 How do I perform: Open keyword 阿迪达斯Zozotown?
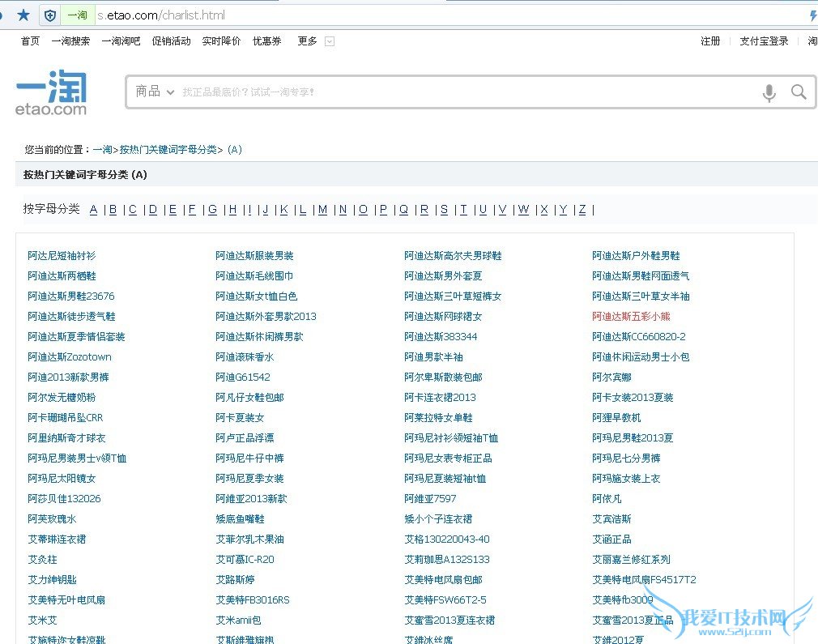pyautogui.click(x=70, y=357)
